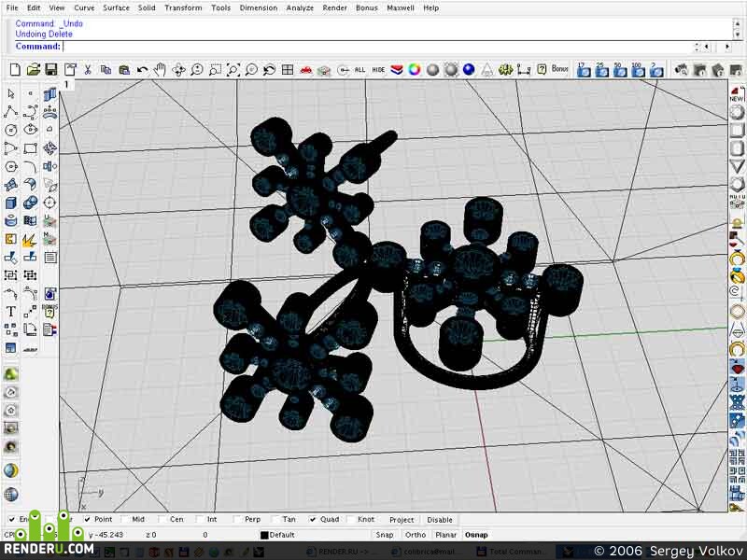Click the four-viewport layout icon
The height and width of the screenshot is (560, 747).
pyautogui.click(x=288, y=70)
